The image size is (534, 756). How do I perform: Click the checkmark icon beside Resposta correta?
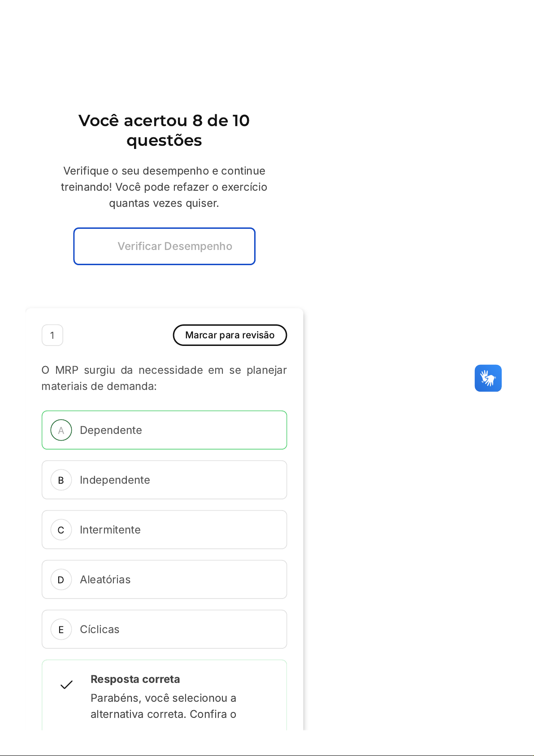pyautogui.click(x=66, y=685)
